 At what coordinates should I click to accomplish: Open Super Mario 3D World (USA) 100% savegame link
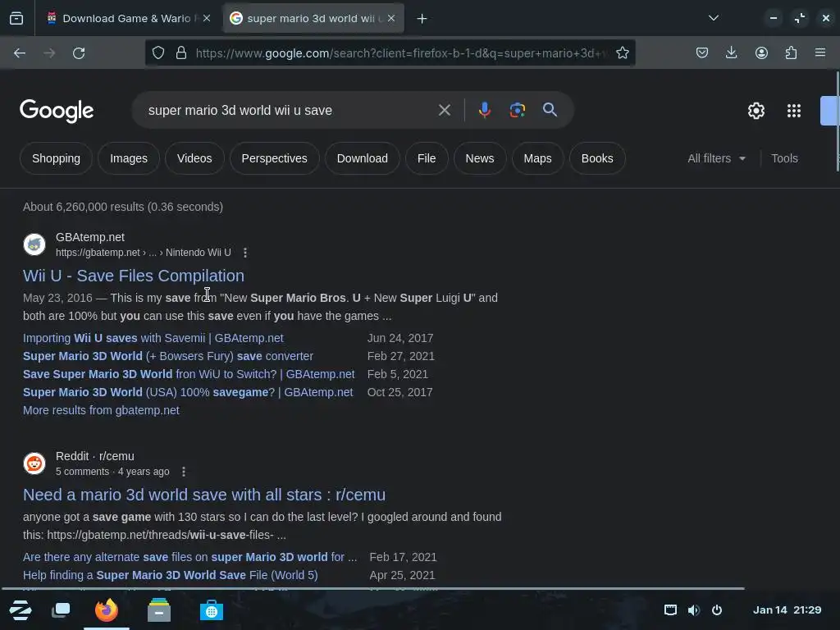[188, 392]
